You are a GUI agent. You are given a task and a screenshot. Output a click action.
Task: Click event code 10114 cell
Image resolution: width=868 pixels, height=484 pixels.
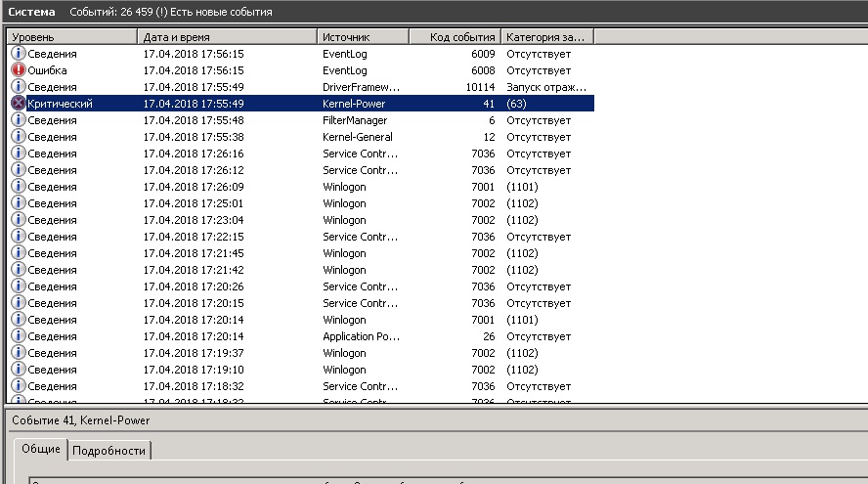[x=481, y=87]
